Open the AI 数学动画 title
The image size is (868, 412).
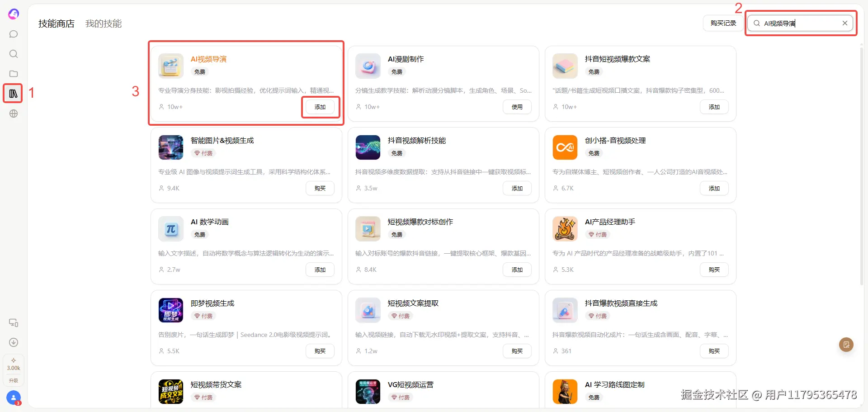click(210, 222)
